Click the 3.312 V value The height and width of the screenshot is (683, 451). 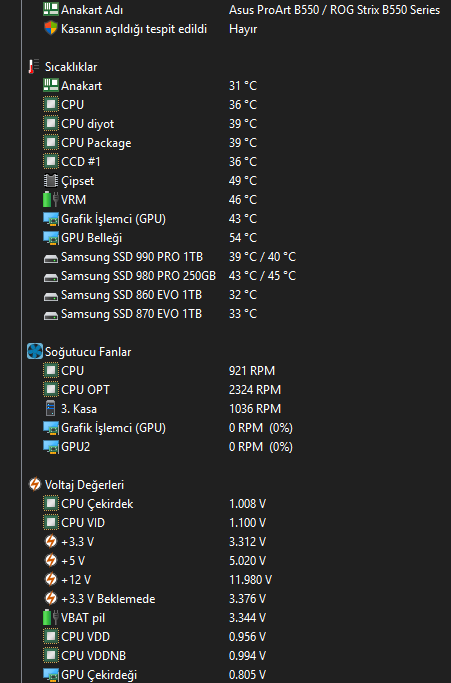pyautogui.click(x=248, y=541)
